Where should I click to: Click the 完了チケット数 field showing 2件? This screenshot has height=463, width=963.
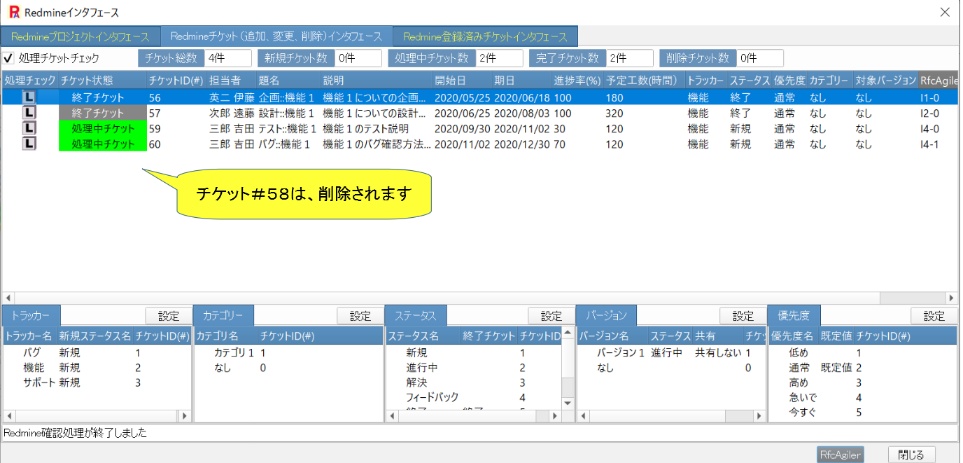click(630, 58)
